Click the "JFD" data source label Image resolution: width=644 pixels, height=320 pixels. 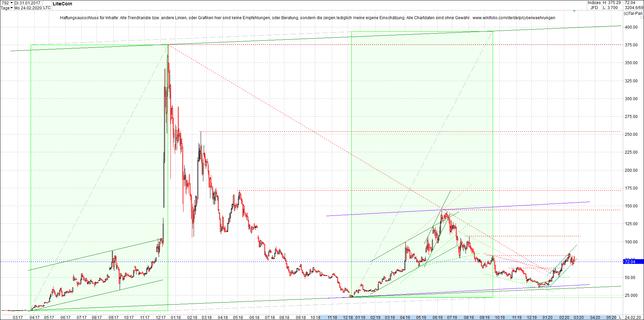[594, 7]
